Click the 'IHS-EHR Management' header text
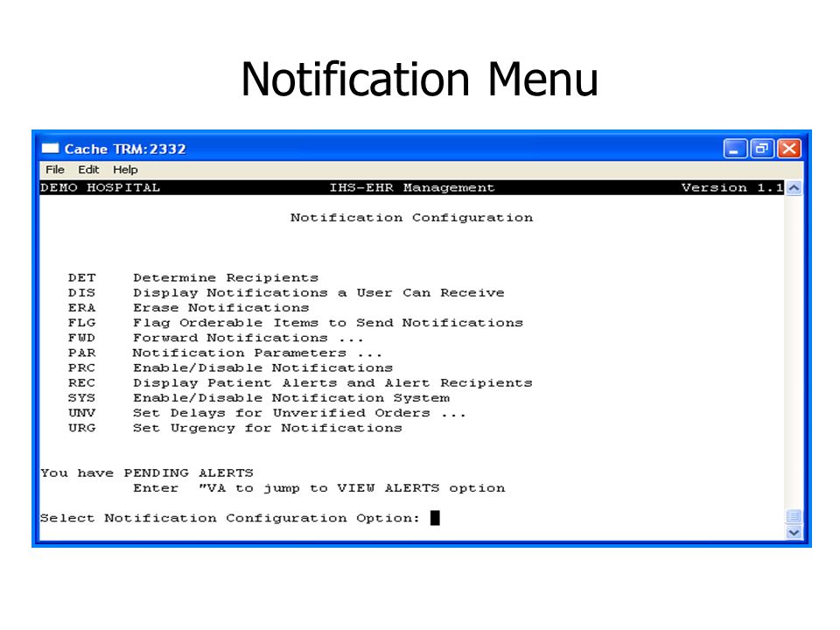Image resolution: width=840 pixels, height=630 pixels. coord(411,187)
